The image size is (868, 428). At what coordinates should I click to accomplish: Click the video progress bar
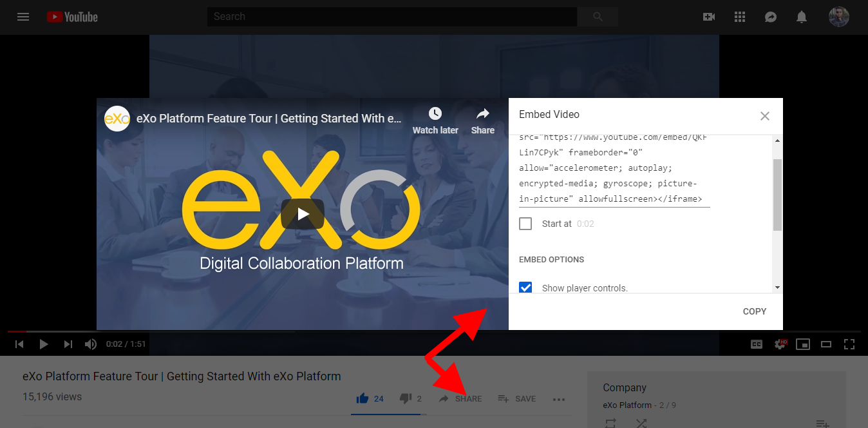434,331
